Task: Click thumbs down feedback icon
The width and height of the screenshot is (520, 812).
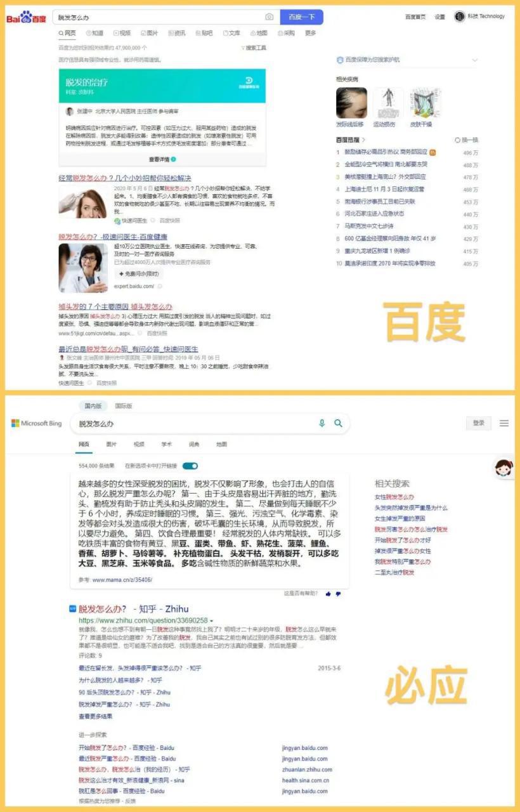Action: [x=338, y=594]
